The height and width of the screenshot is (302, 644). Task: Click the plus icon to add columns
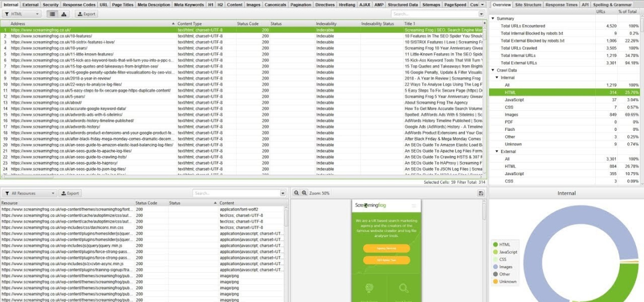484,24
